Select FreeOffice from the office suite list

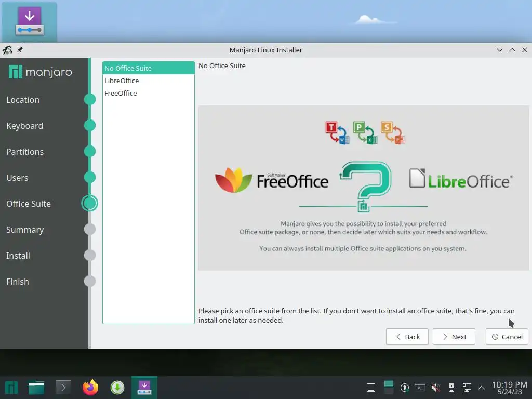148,94
